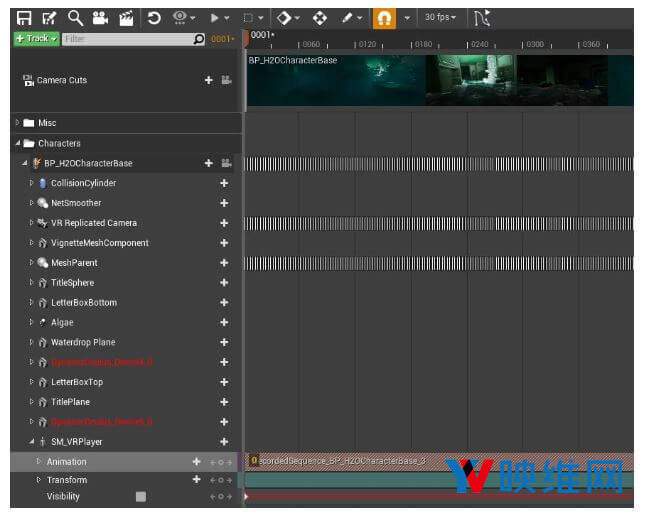The height and width of the screenshot is (516, 645).
Task: Click the lock camera icon on Camera Cuts
Action: point(226,80)
